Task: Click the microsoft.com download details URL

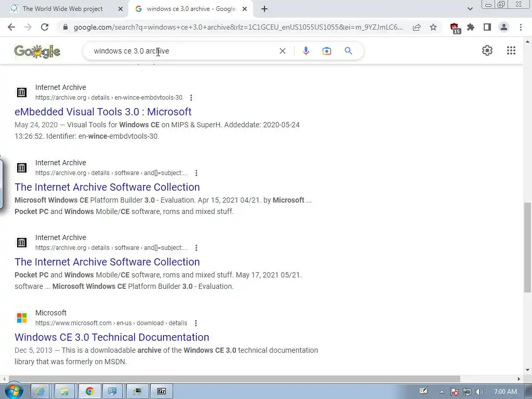Action: pos(111,323)
